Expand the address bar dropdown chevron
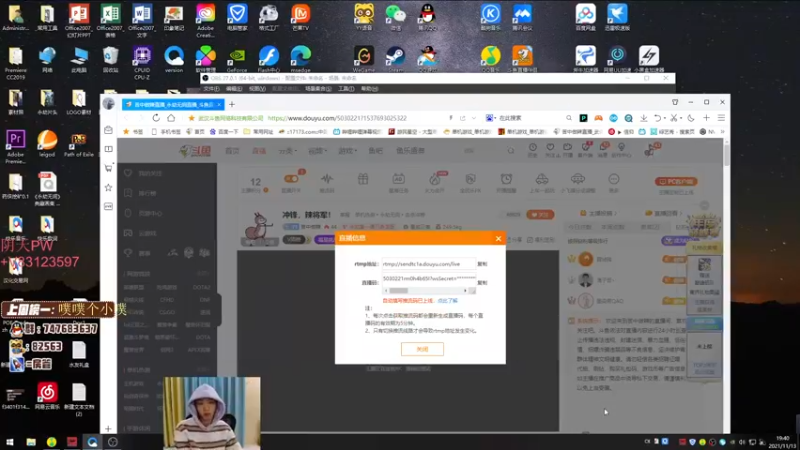This screenshot has height=450, width=800. 474,118
